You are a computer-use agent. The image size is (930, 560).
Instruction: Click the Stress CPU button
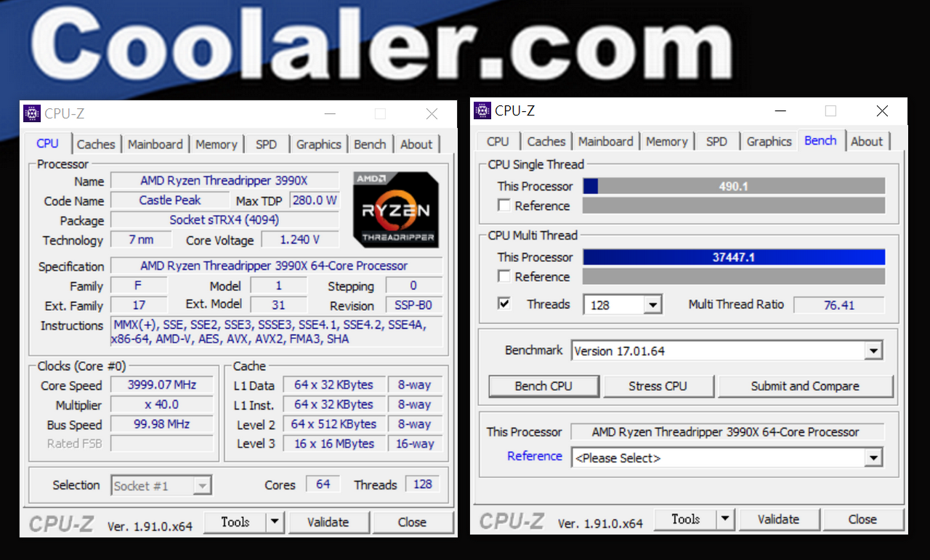click(x=658, y=386)
